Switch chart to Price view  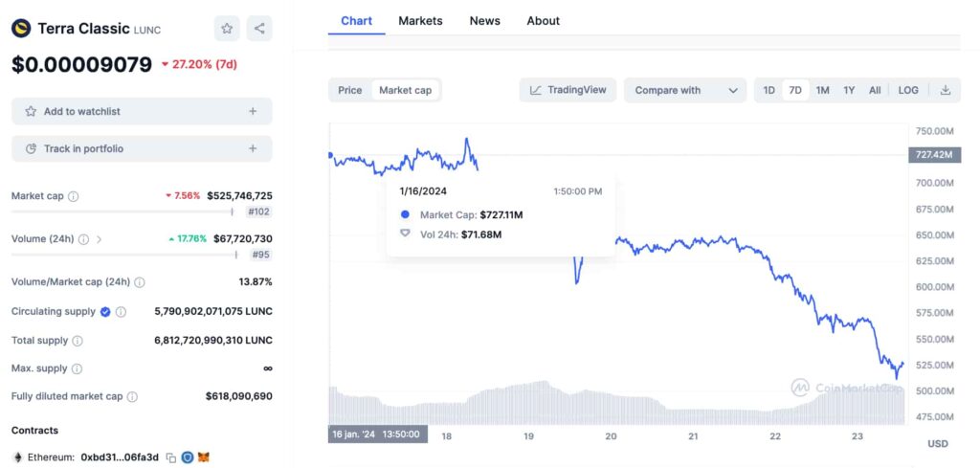tap(350, 90)
